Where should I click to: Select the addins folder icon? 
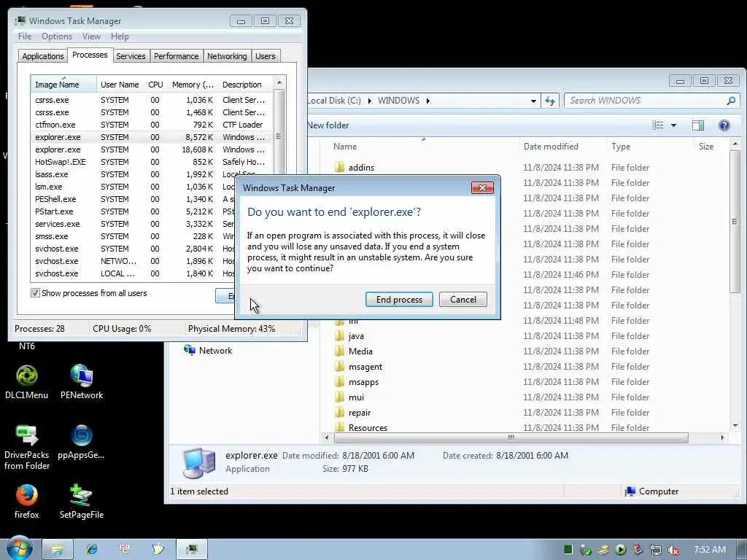[340, 167]
